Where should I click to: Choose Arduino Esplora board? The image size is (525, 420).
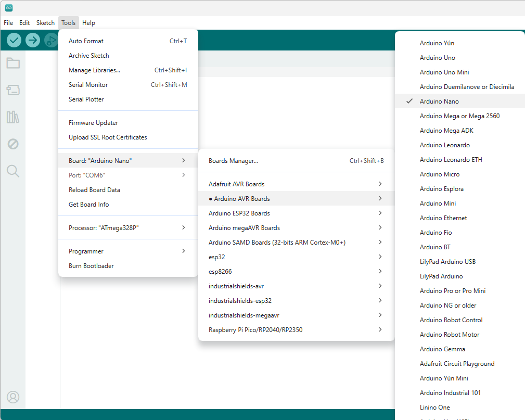[x=460, y=189]
